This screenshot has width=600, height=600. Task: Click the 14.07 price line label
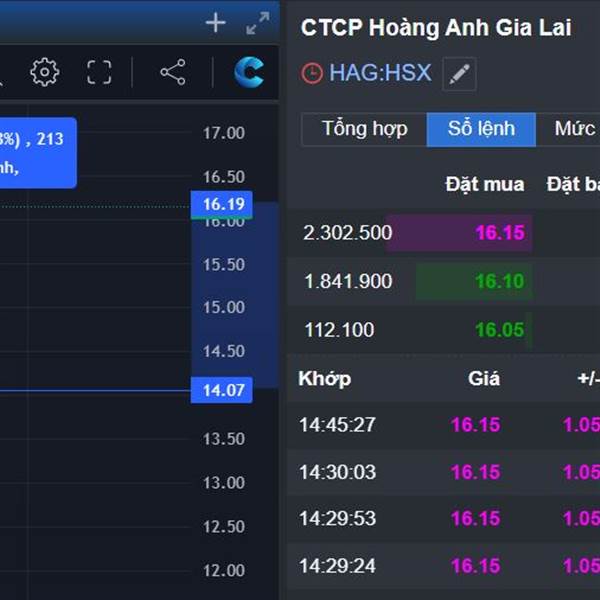pyautogui.click(x=222, y=390)
